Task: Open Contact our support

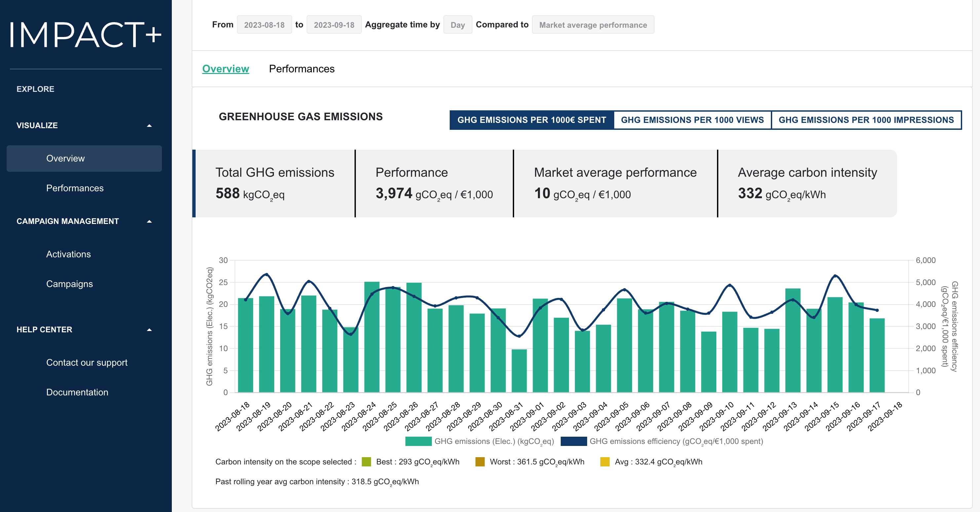Action: click(87, 362)
